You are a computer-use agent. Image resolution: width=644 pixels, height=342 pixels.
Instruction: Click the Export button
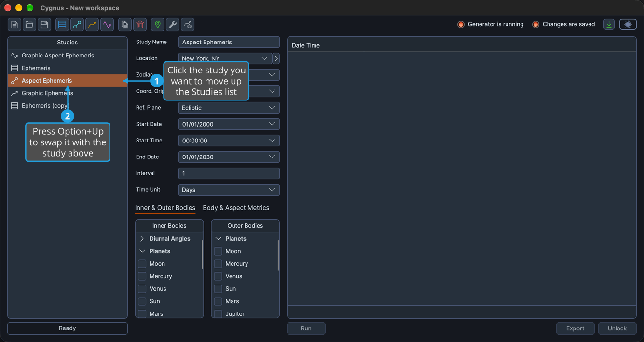[575, 328]
